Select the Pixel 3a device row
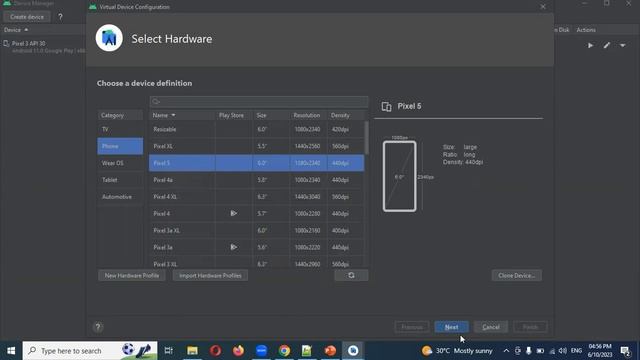Viewport: 640px width, 360px height. [256, 247]
